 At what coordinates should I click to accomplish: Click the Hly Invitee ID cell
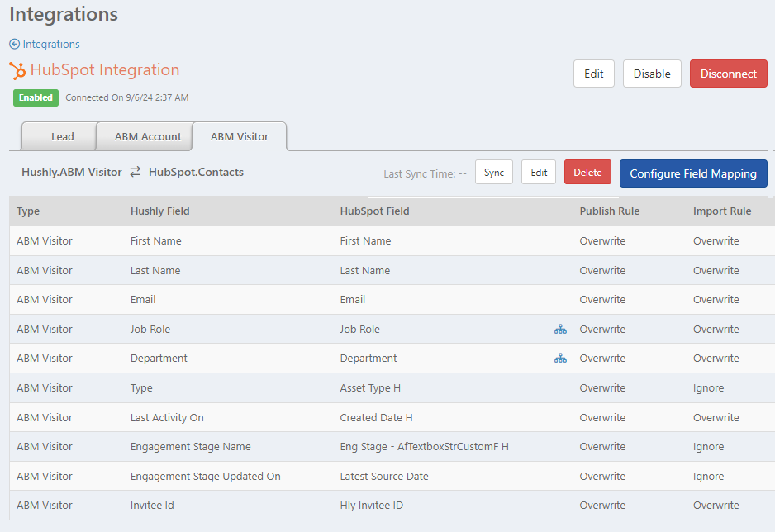371,506
